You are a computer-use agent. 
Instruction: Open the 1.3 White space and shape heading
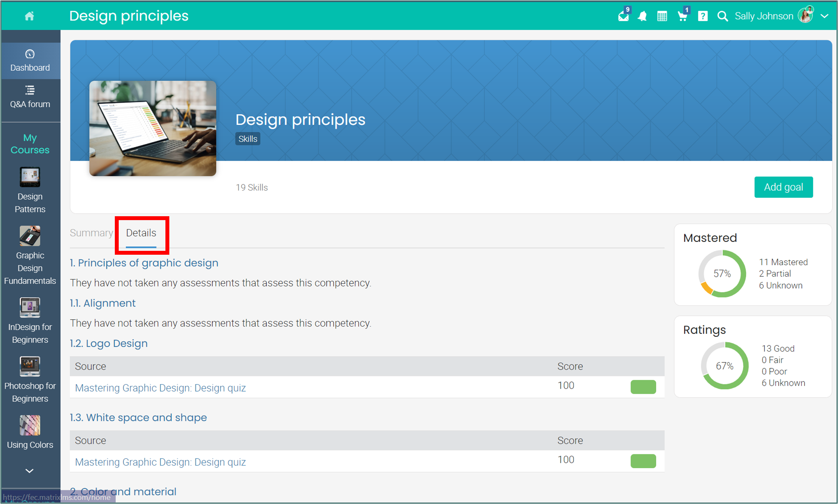point(138,417)
